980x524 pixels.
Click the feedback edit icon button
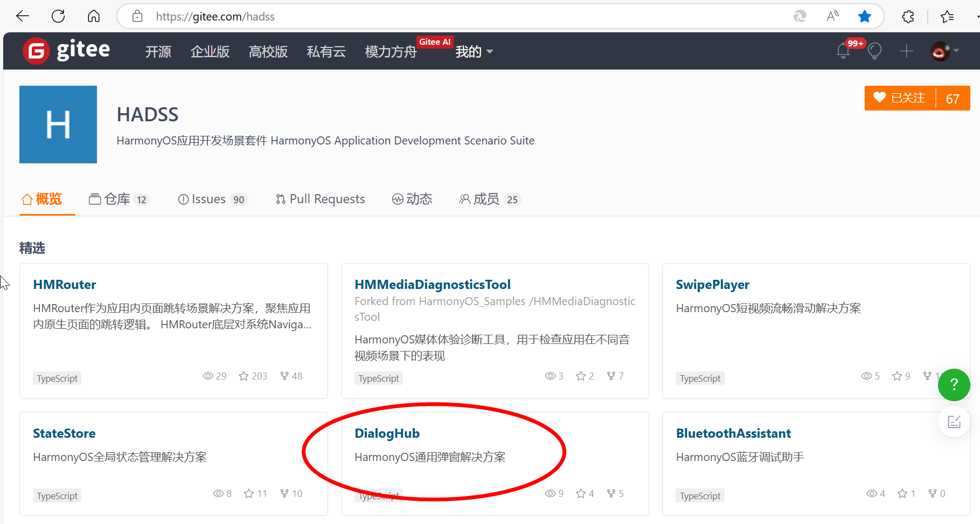click(x=954, y=422)
